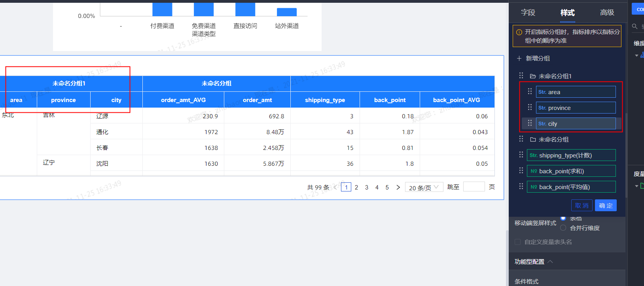Viewport: 644px width, 286px height.
Task: Click the drag handle of group 未命名分组1
Action: tap(521, 76)
